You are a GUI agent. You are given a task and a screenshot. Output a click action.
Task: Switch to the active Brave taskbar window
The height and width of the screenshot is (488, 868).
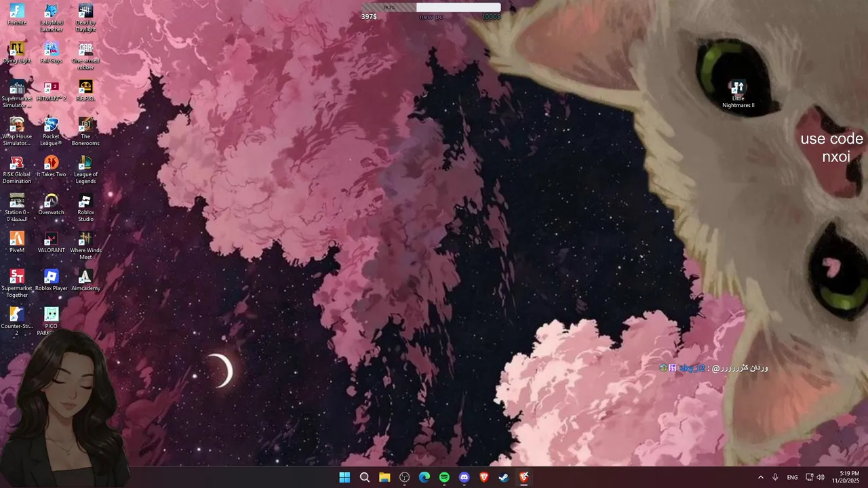tap(524, 477)
